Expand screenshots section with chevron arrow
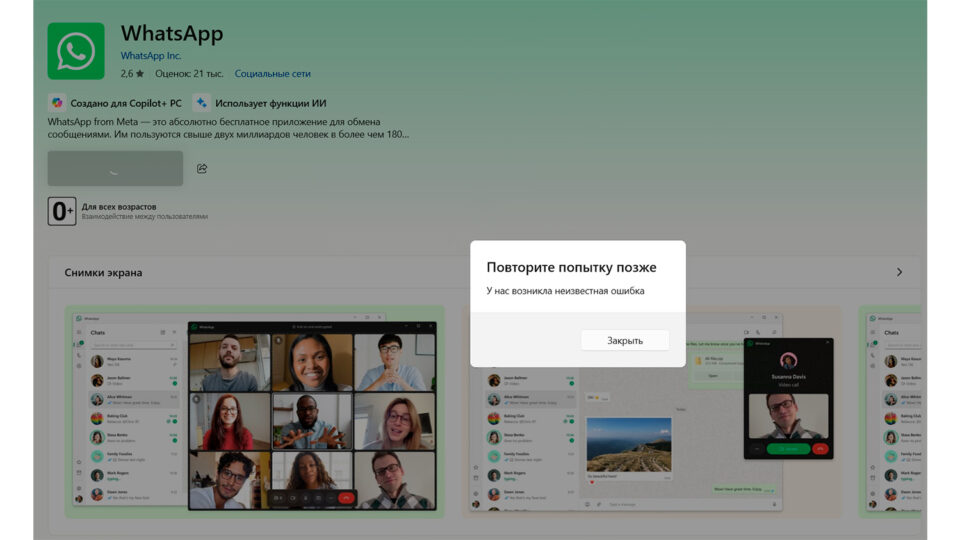960x540 pixels. click(899, 272)
